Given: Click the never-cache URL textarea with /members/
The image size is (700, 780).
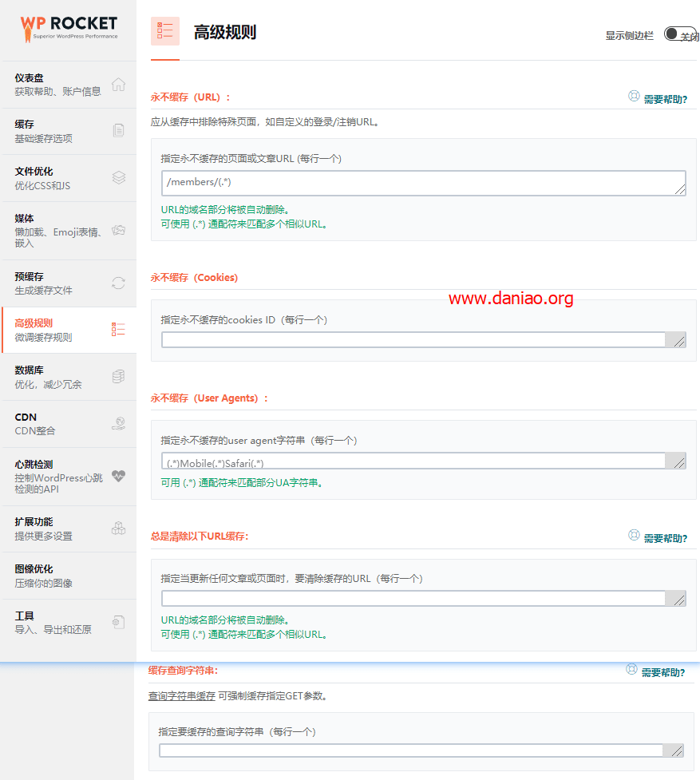Looking at the screenshot, I should tap(424, 183).
